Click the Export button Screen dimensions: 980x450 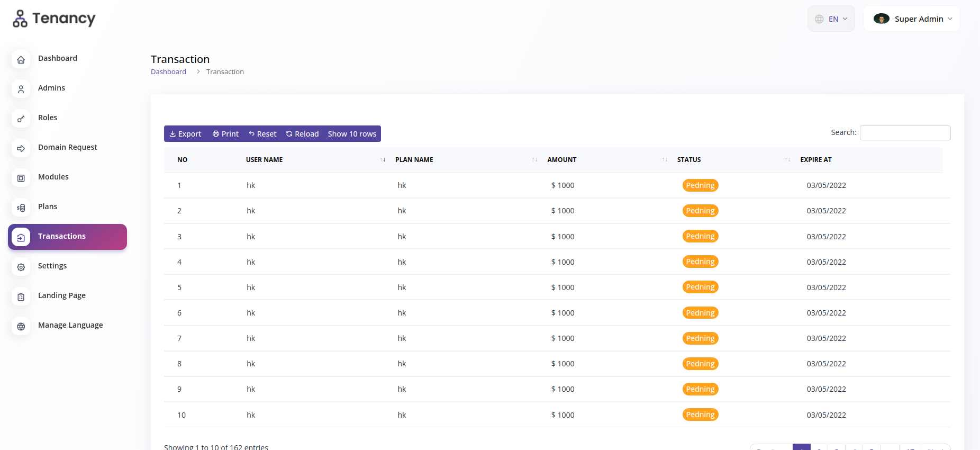click(x=185, y=134)
